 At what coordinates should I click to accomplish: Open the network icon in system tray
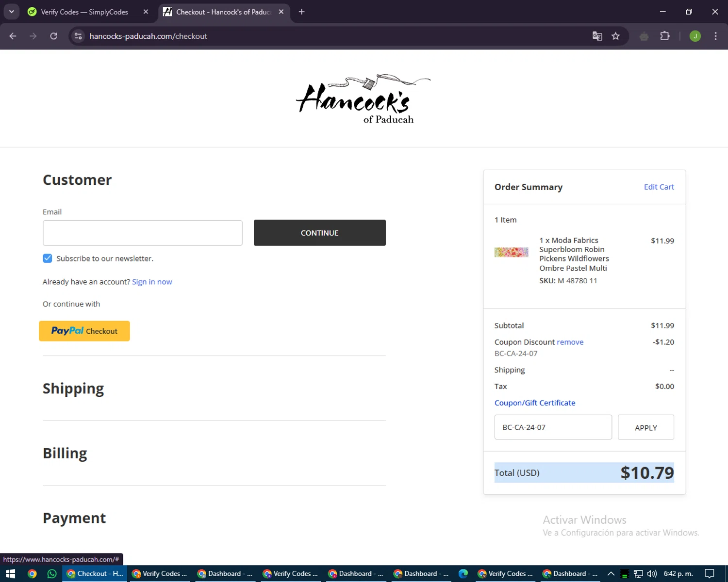click(x=638, y=574)
